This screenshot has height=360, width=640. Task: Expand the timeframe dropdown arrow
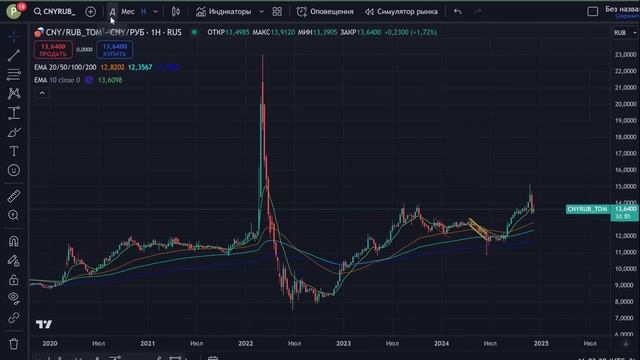point(155,11)
